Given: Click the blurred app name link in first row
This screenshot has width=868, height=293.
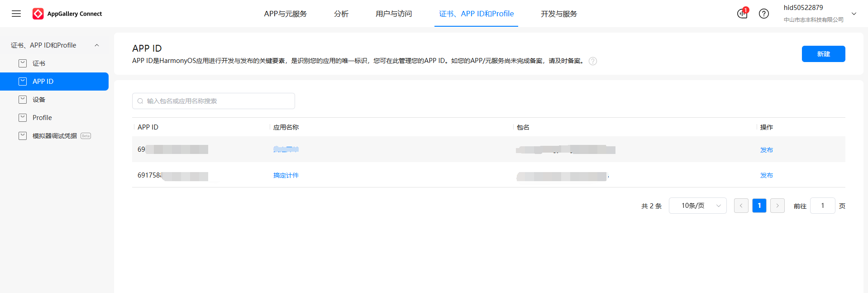Looking at the screenshot, I should pyautogui.click(x=286, y=149).
